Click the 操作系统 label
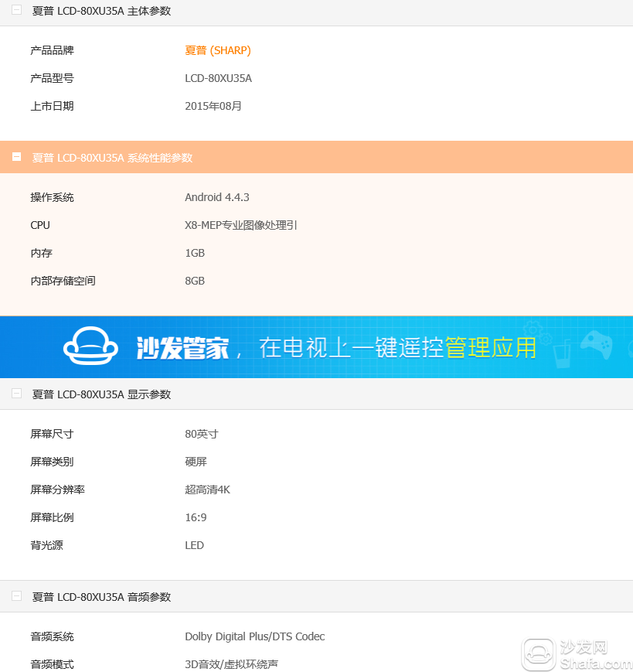The height and width of the screenshot is (672, 633). (53, 197)
